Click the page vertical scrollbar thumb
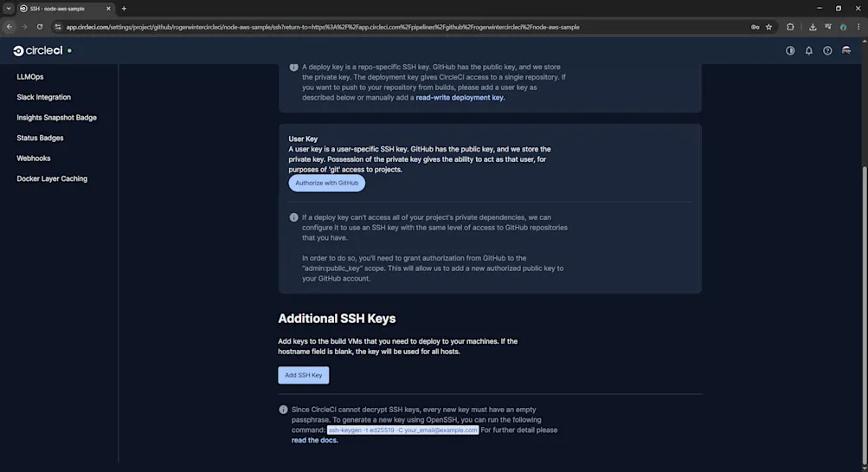 (865, 316)
